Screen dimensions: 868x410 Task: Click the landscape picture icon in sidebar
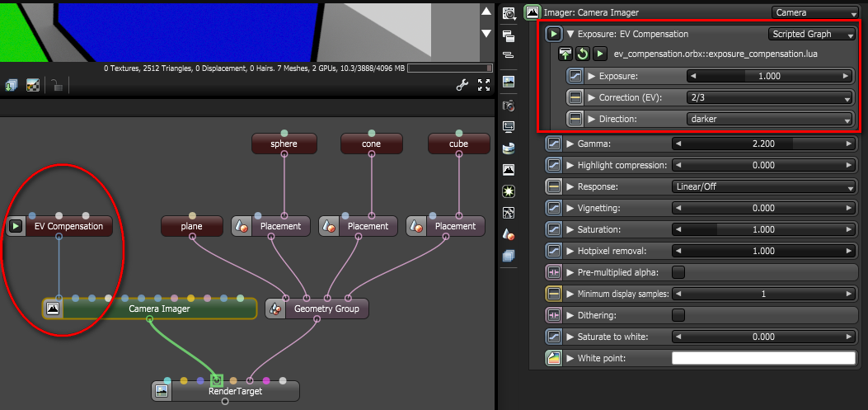point(509,82)
